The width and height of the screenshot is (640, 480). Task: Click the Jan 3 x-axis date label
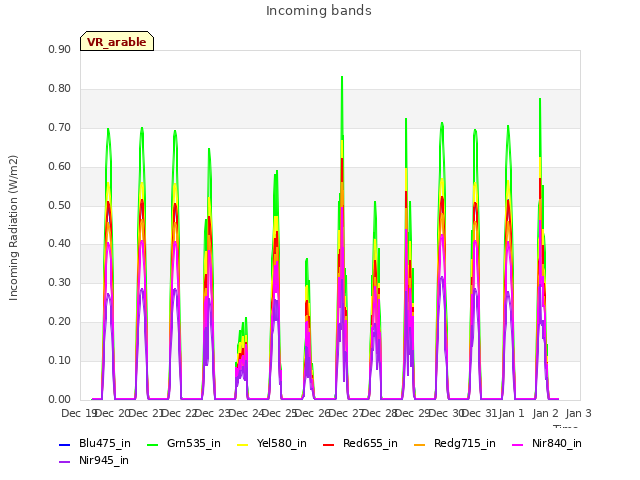click(579, 413)
